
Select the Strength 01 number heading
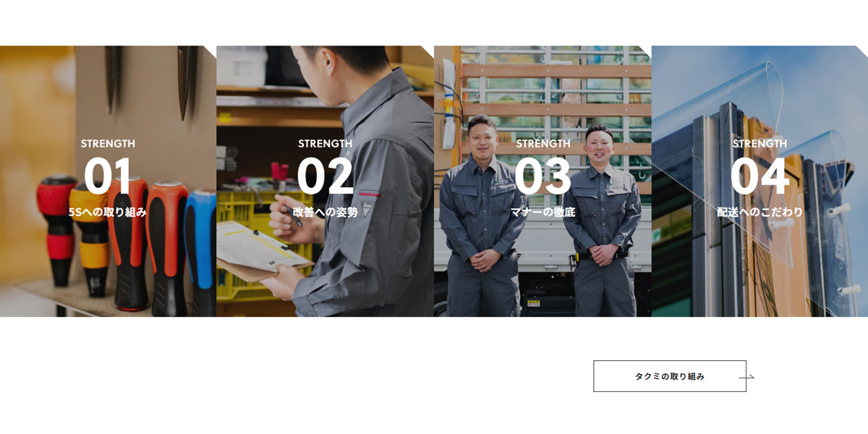108,176
